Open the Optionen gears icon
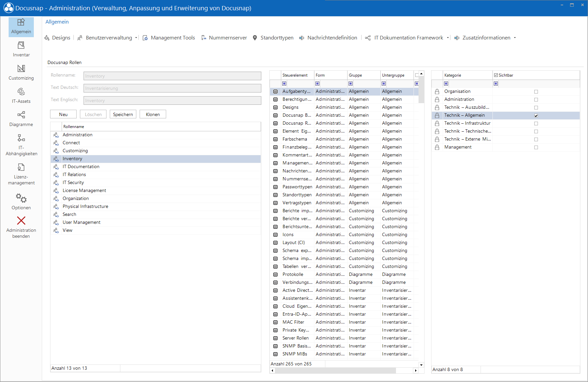Image resolution: width=588 pixels, height=382 pixels. pyautogui.click(x=21, y=198)
